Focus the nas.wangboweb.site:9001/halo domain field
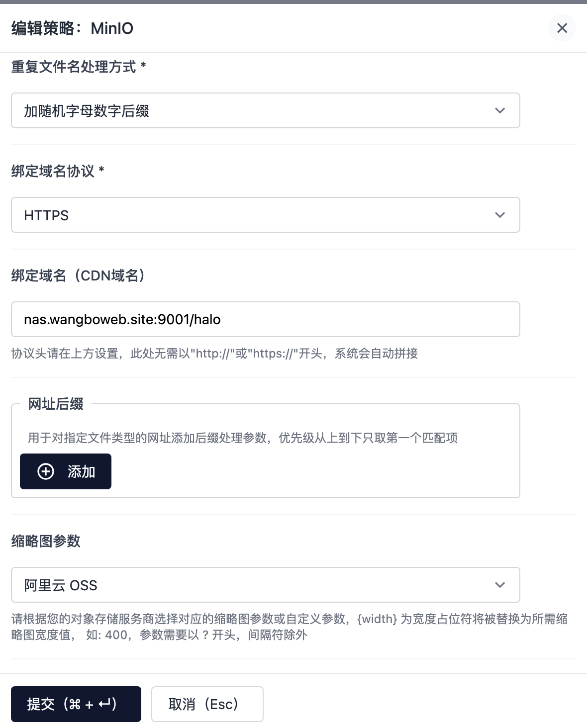The image size is (587, 728). pos(266,319)
